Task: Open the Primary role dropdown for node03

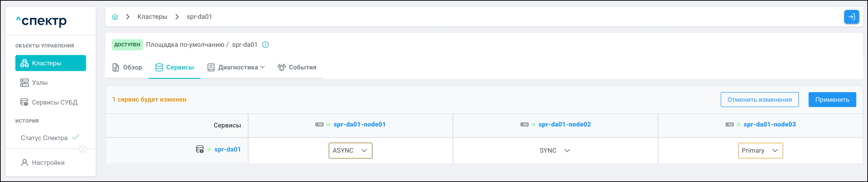Action: (760, 150)
